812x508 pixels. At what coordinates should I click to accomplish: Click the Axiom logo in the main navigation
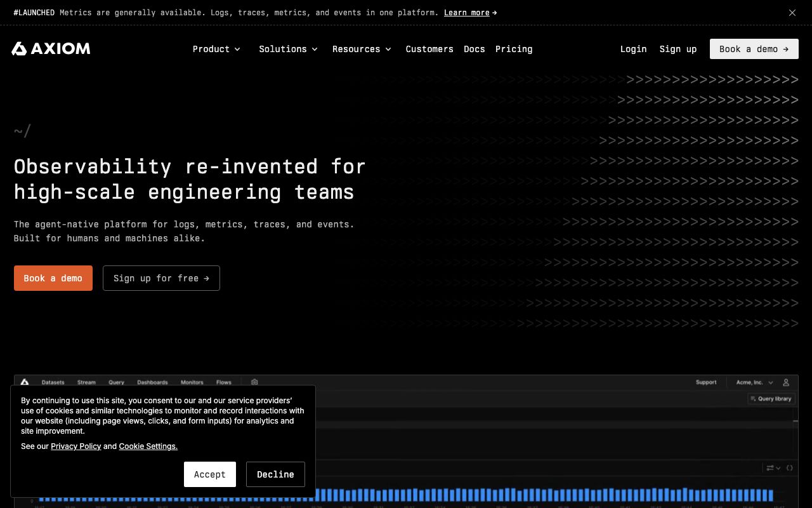[51, 49]
